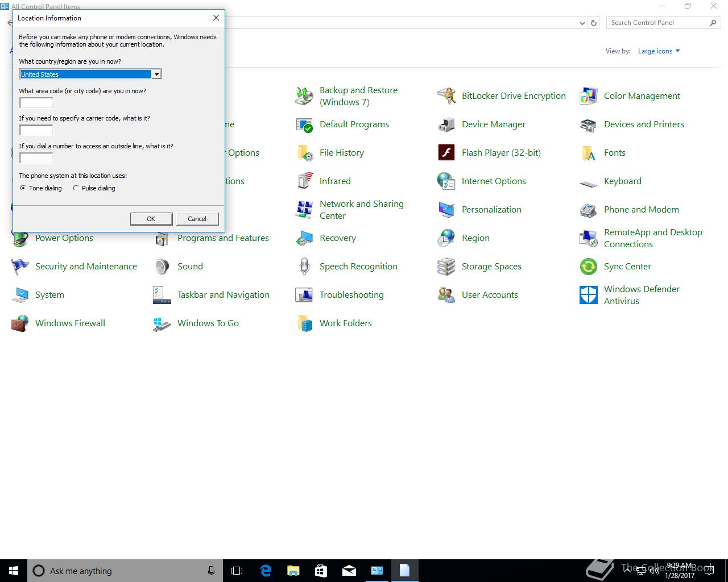Viewport: 728px width, 582px height.
Task: Click the Storage Spaces icon
Action: click(x=446, y=267)
